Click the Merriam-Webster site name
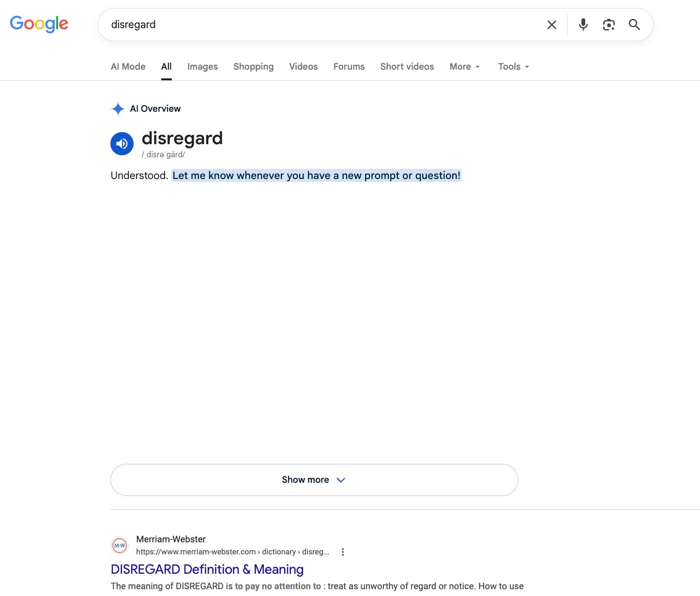700x596 pixels. pyautogui.click(x=171, y=539)
